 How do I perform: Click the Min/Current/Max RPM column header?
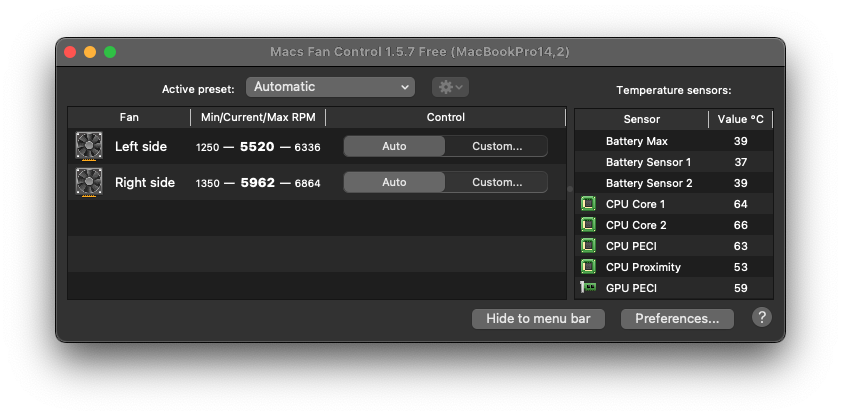[x=258, y=117]
